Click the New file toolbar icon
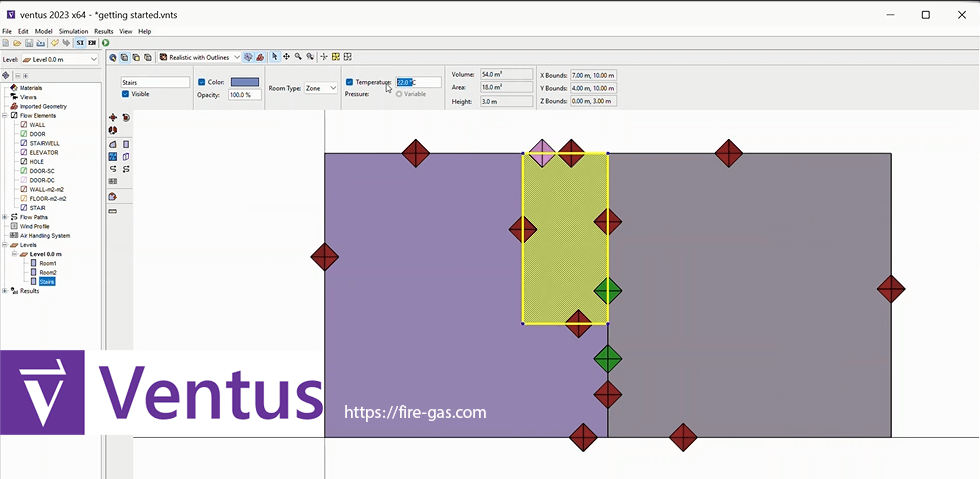 6,43
